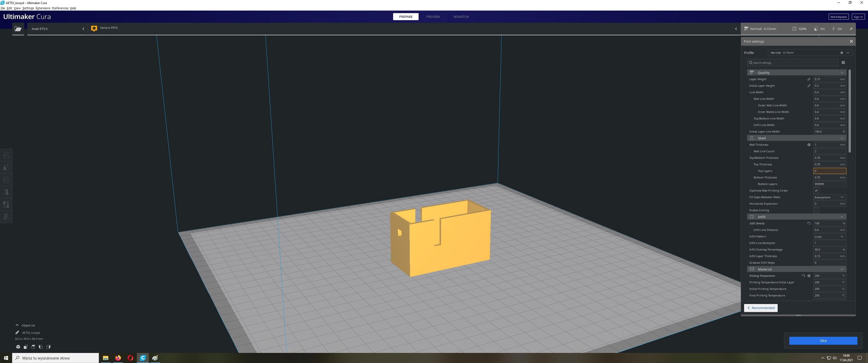Select the PREPARE stage tab
Screen dimensions: 868x363
(406, 17)
